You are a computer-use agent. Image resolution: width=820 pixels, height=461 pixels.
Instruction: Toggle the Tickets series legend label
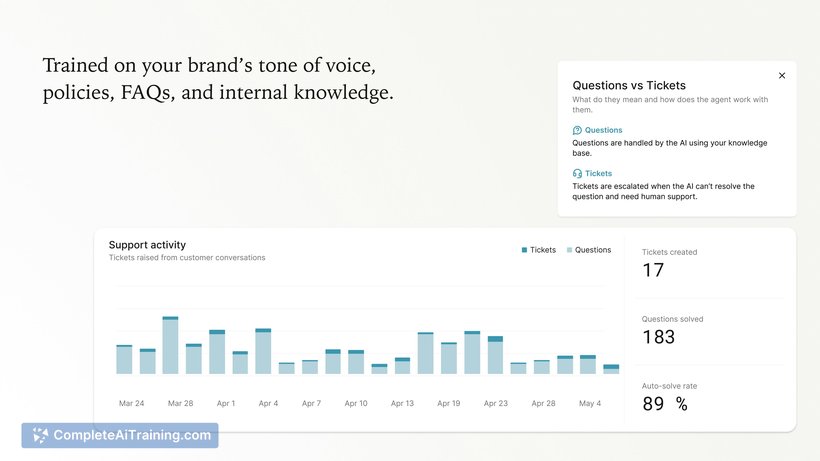543,250
